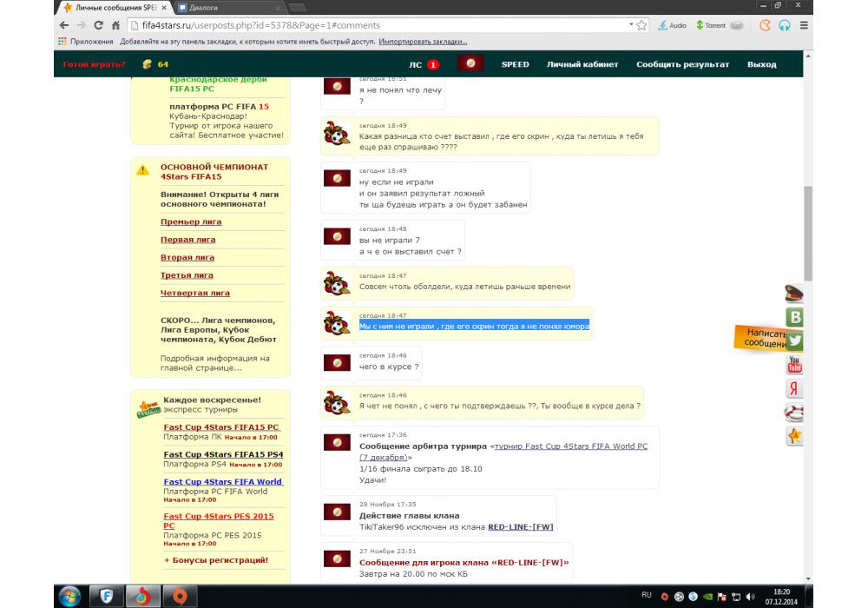868x608 pixels.
Task: Bookmark page with the star icon
Action: point(641,25)
